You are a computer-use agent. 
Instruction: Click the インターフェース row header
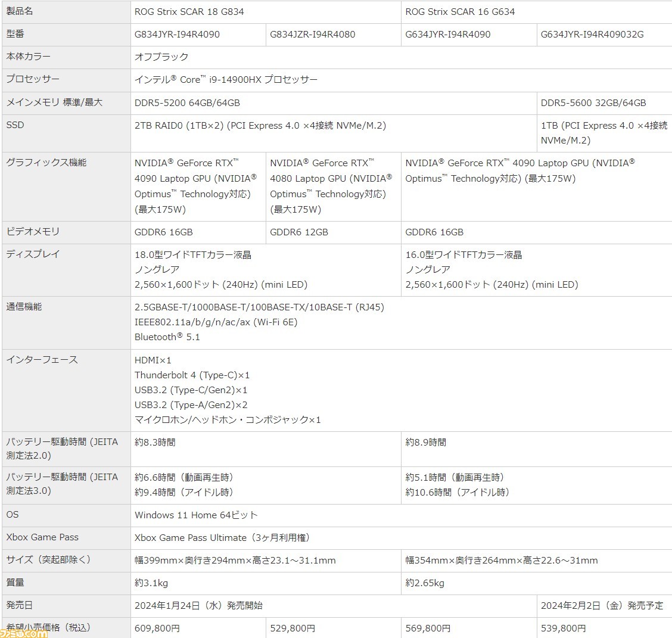[67, 390]
